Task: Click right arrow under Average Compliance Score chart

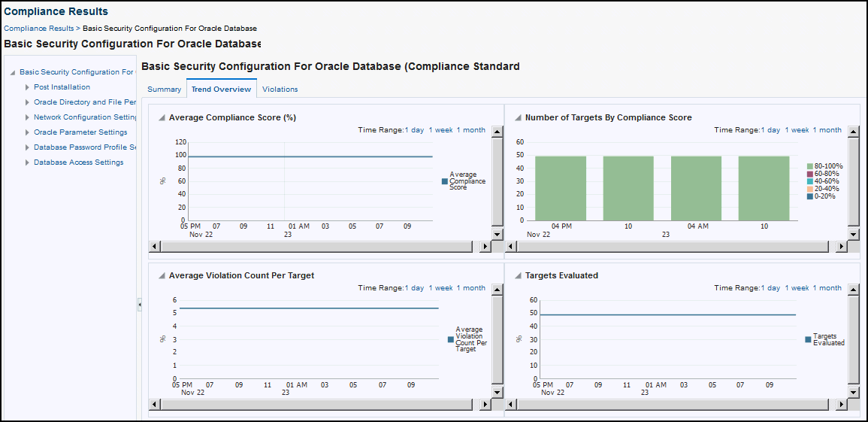Action: pos(485,247)
